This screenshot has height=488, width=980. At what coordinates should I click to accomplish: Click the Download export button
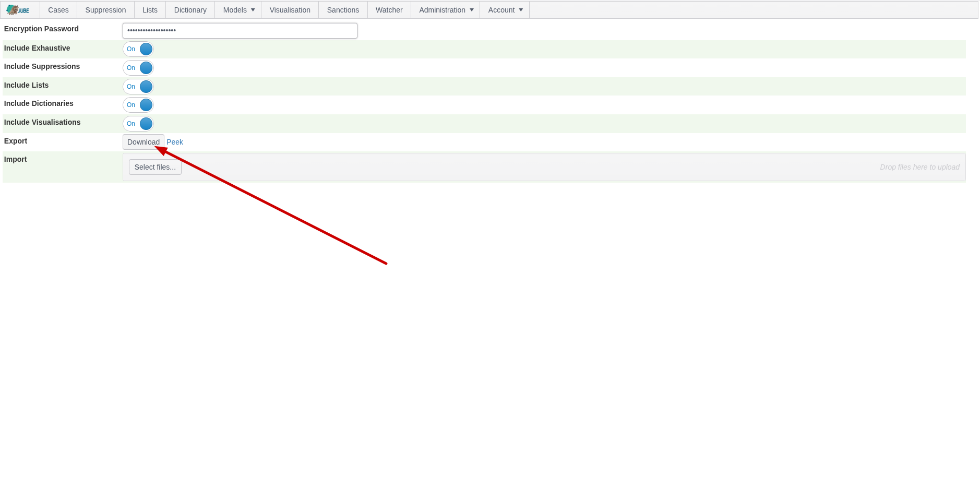pyautogui.click(x=144, y=142)
